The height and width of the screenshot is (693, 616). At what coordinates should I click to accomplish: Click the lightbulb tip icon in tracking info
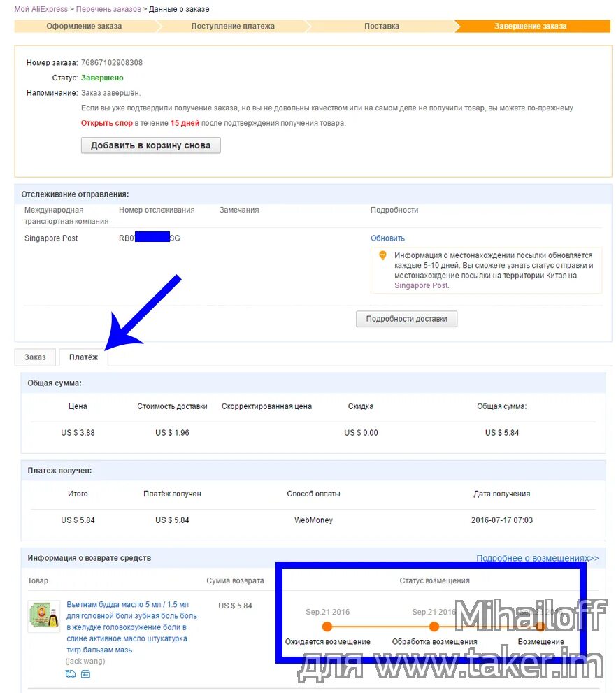382,255
